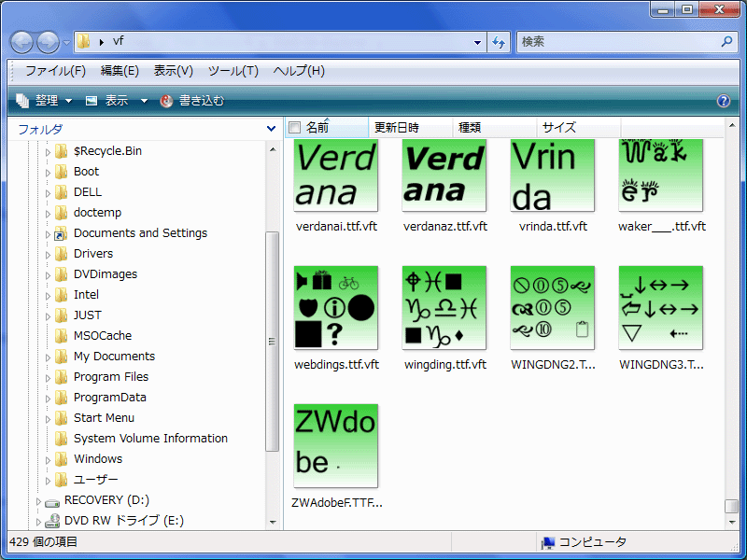Select Start Menu in folder tree
747x560 pixels.
pos(104,418)
